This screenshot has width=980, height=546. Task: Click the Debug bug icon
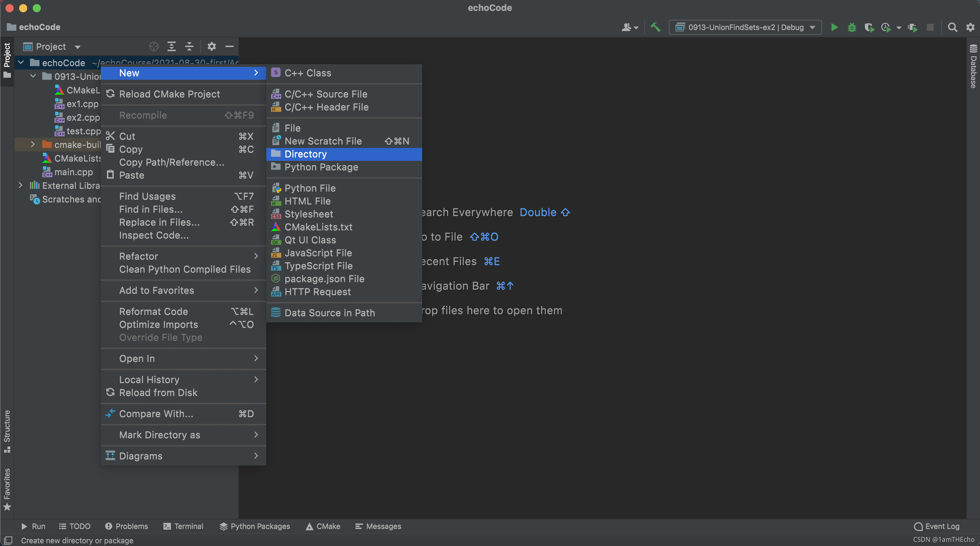pos(852,27)
